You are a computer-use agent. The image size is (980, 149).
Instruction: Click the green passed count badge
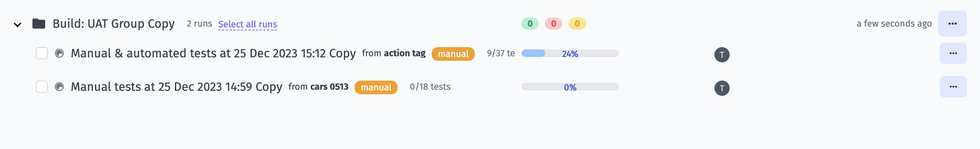530,24
